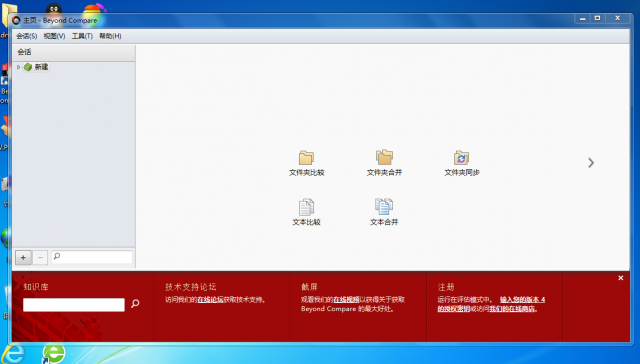Screen dimensions: 640x364
Task: Click the 会话 panel header
Action: [x=74, y=52]
